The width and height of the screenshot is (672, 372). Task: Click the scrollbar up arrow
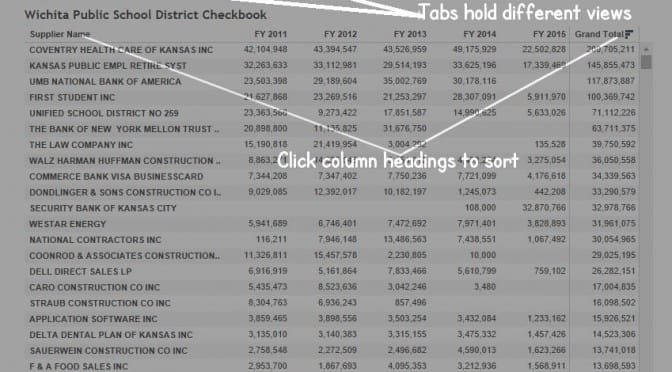point(646,49)
